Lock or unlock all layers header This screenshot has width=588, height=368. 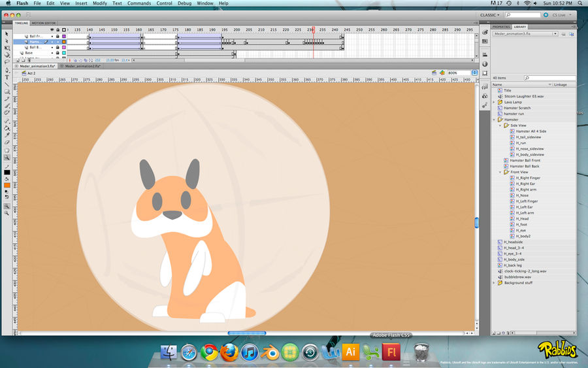(x=57, y=29)
